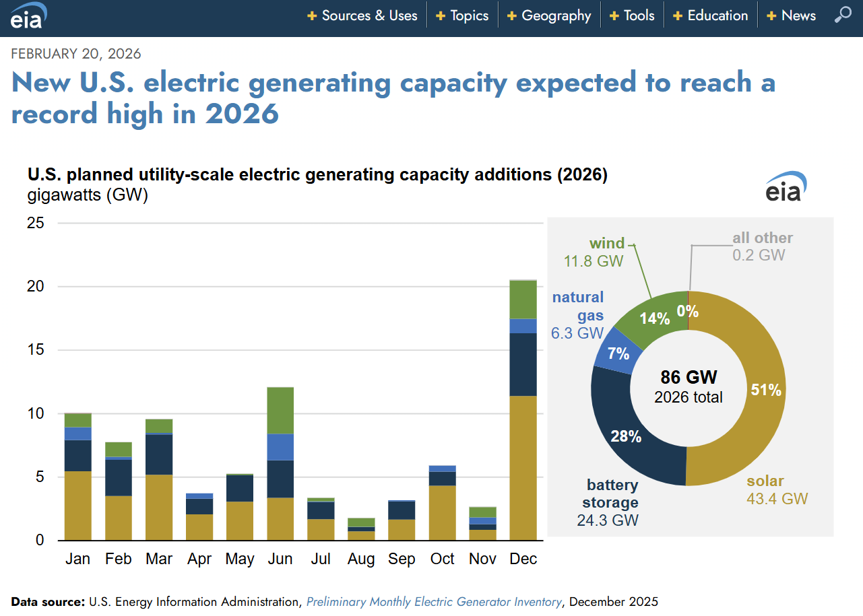Click the natural gas 7% donut slice
Viewport: 863px width, 616px height.
pos(618,353)
